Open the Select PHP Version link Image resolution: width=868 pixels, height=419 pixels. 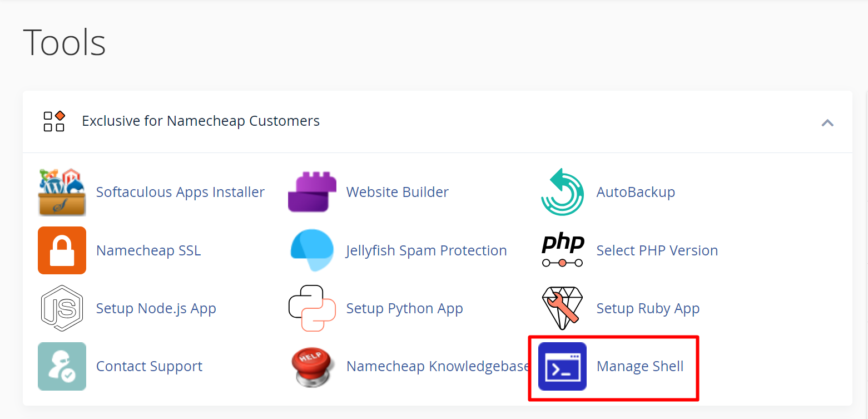point(657,250)
